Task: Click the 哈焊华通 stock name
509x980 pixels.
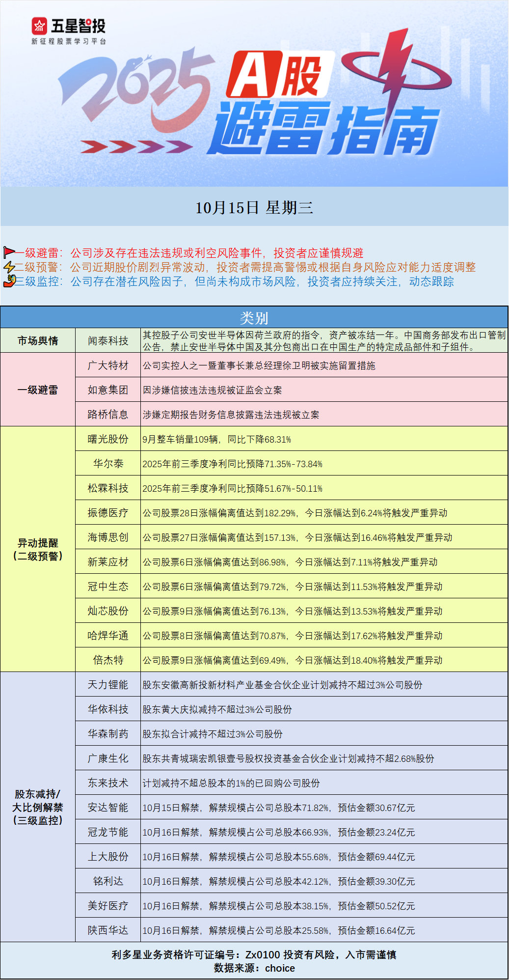Action: click(108, 636)
